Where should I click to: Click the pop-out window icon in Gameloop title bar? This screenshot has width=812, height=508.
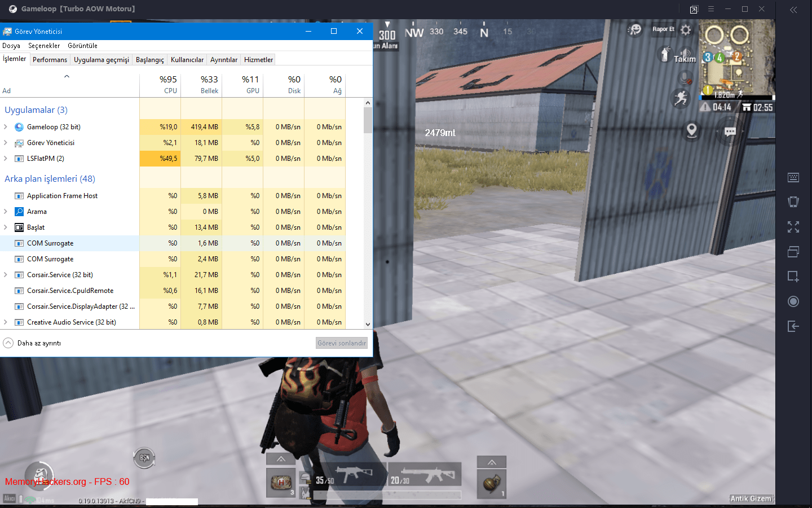click(x=694, y=10)
